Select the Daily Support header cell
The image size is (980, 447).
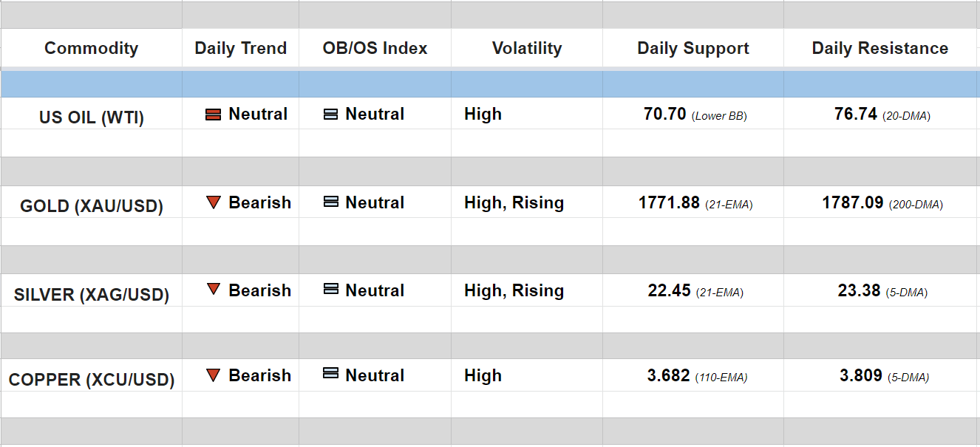coord(693,49)
